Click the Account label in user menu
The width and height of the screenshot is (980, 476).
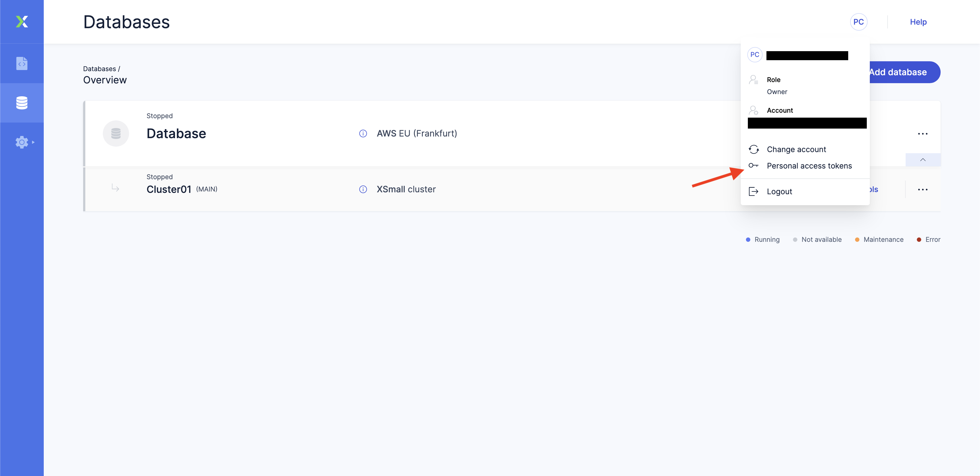pyautogui.click(x=780, y=110)
